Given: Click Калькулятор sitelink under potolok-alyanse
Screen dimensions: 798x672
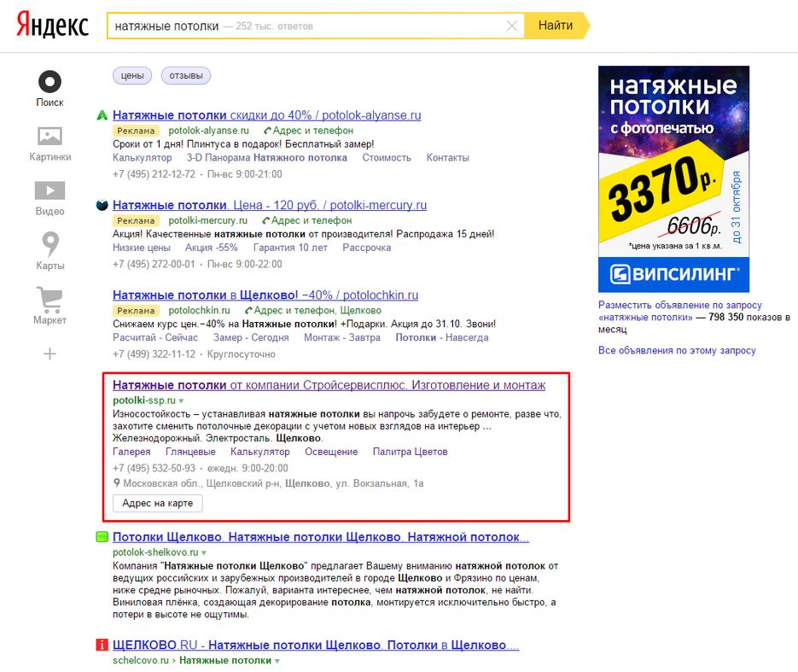Looking at the screenshot, I should click(142, 158).
